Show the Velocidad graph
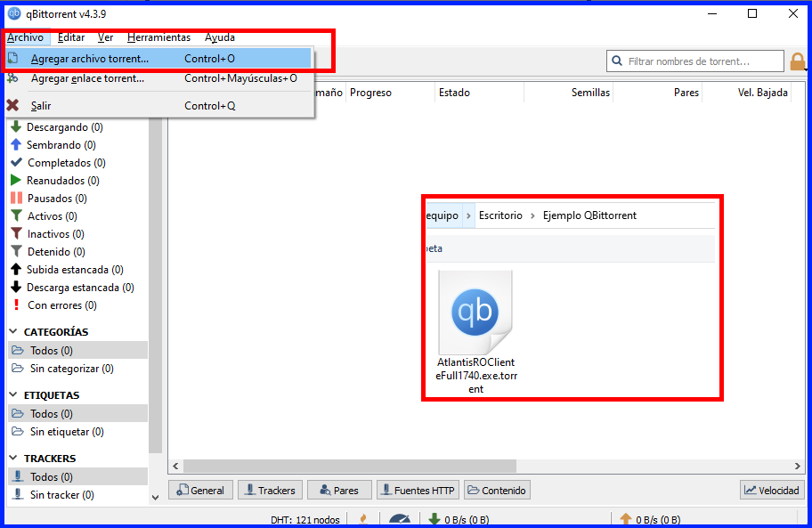Image resolution: width=812 pixels, height=528 pixels. tap(772, 491)
